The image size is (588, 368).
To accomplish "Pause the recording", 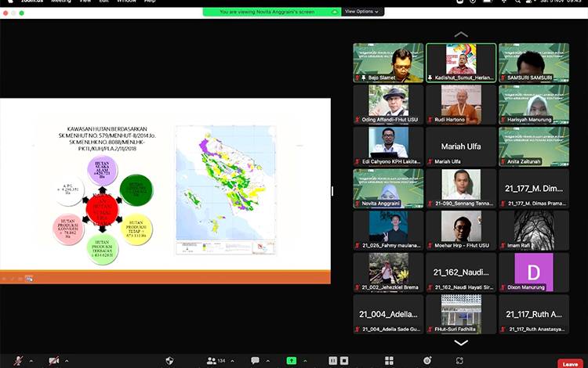I will coord(332,360).
